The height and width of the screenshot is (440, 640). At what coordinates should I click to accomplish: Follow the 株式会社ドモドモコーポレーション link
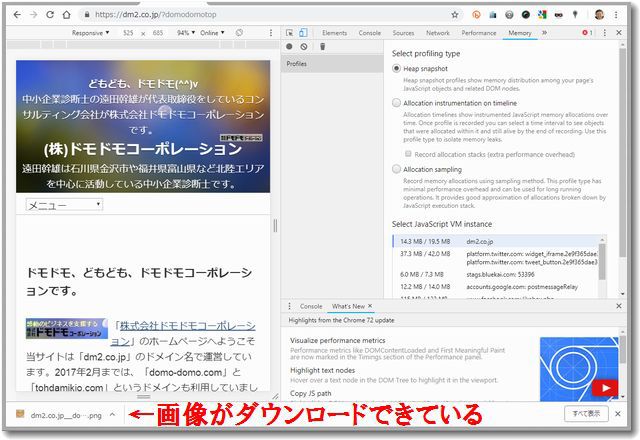(187, 326)
